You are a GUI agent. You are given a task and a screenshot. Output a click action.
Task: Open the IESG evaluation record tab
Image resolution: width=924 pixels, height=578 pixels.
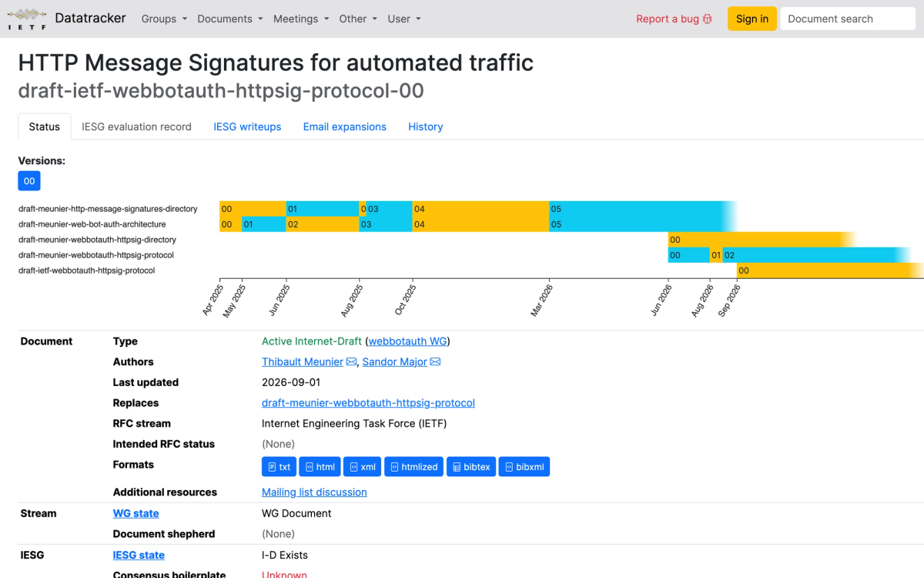tap(136, 126)
